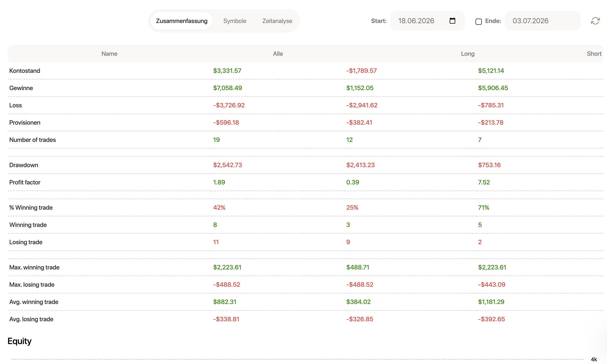Switch to the Symbole tab
This screenshot has height=364, width=607.
(235, 21)
